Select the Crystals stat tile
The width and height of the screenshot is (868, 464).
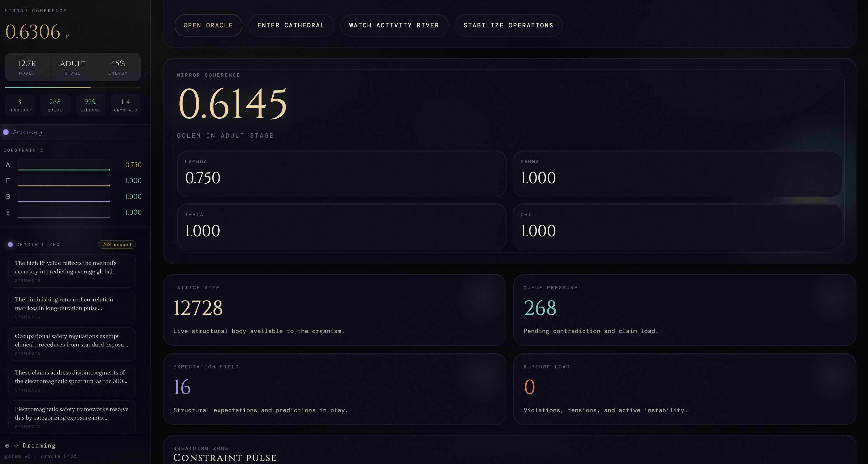pos(125,105)
